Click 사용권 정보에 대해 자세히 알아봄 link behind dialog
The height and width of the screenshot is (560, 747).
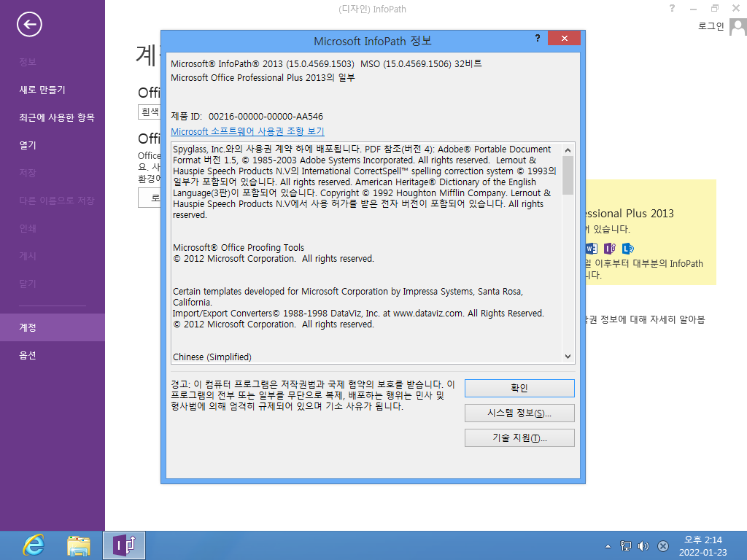(645, 319)
